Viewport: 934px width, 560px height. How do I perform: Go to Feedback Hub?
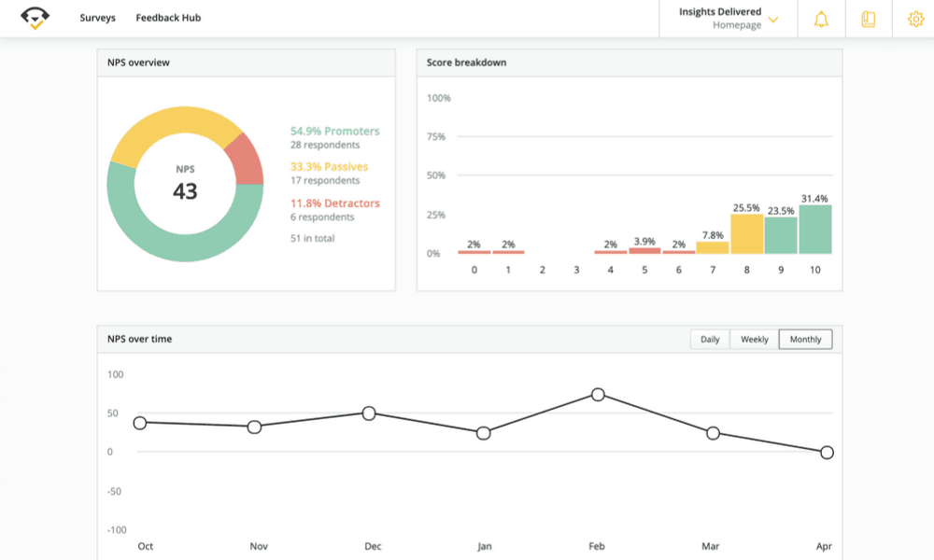[168, 18]
